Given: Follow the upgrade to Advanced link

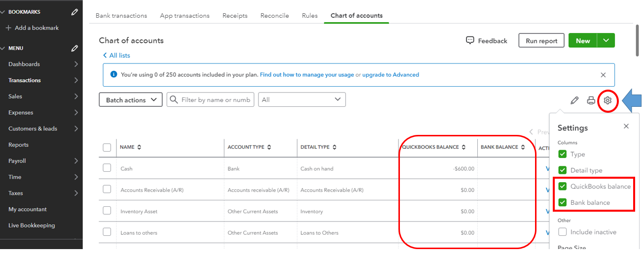Looking at the screenshot, I should pyautogui.click(x=391, y=75).
